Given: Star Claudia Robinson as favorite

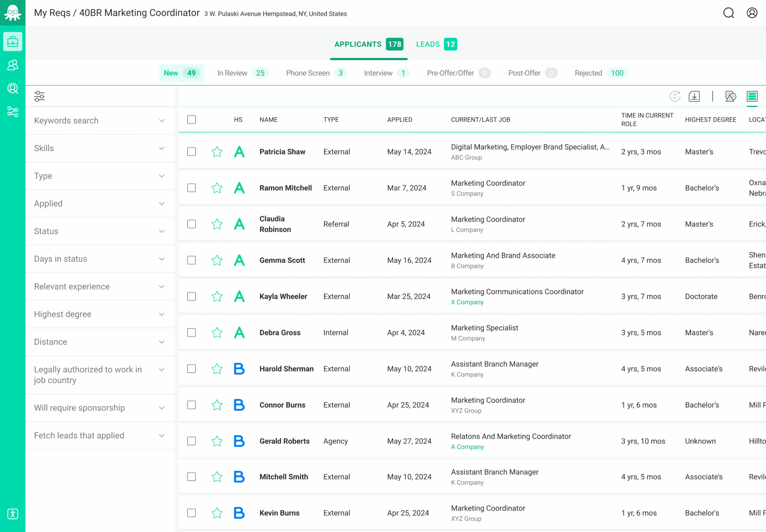Looking at the screenshot, I should (x=217, y=224).
